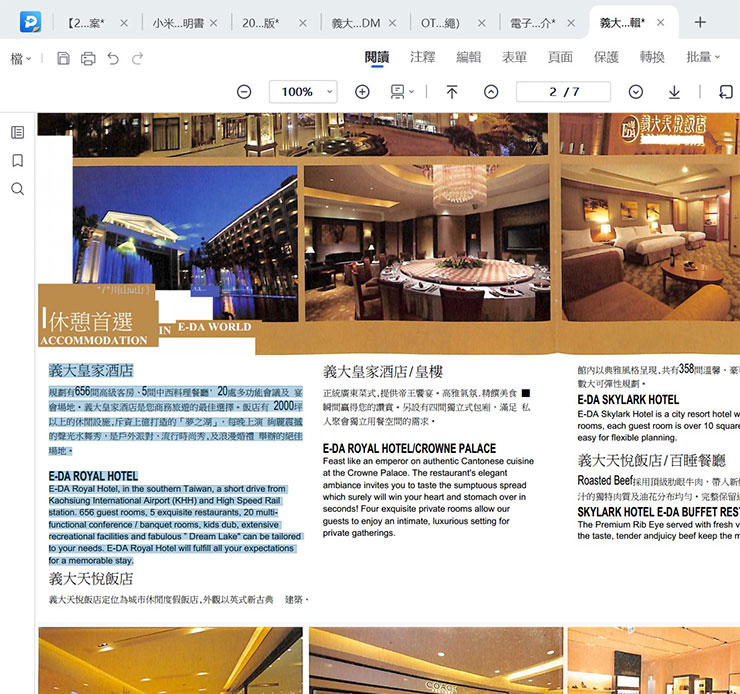Click the print icon
The image size is (740, 694).
(88, 59)
